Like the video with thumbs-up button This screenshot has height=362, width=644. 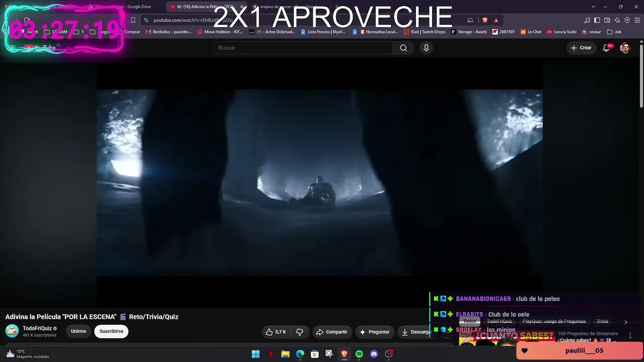tap(276, 332)
